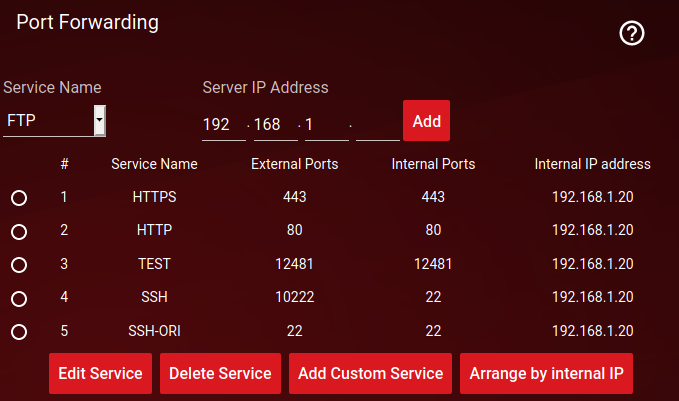
Task: Click the second IP octet field 168
Action: pos(276,123)
